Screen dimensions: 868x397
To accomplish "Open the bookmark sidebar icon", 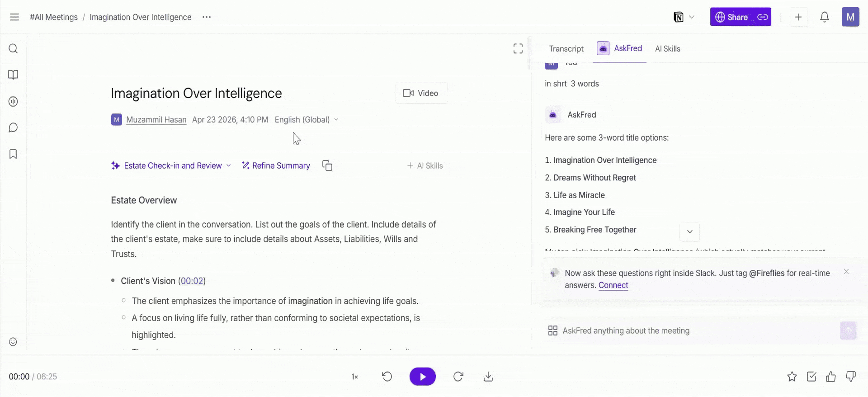I will pyautogui.click(x=13, y=154).
